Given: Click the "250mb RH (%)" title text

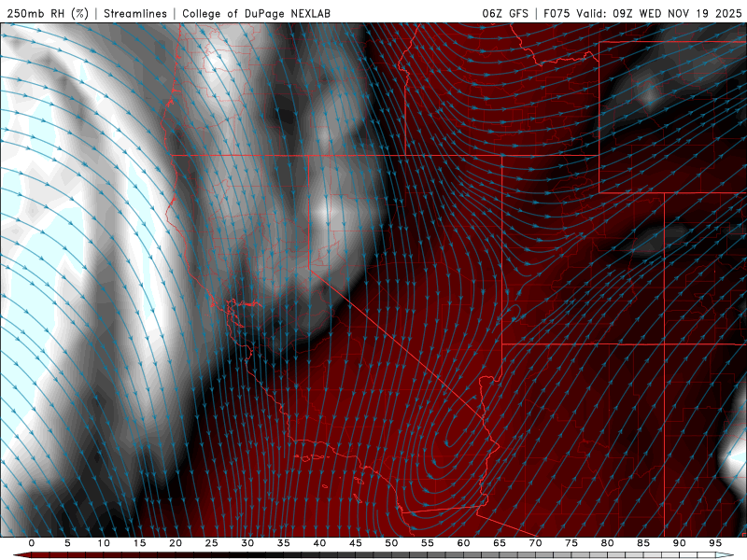Looking at the screenshot, I should [x=48, y=13].
